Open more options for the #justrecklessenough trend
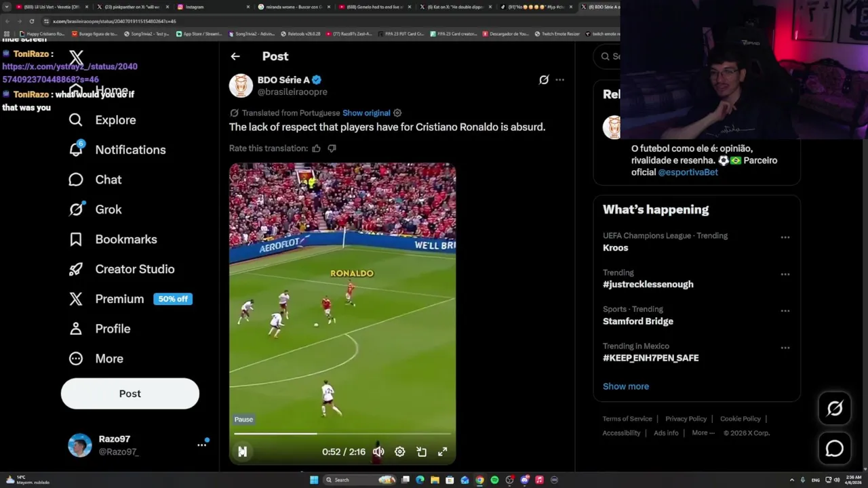Viewport: 868px width, 488px height. [785, 274]
